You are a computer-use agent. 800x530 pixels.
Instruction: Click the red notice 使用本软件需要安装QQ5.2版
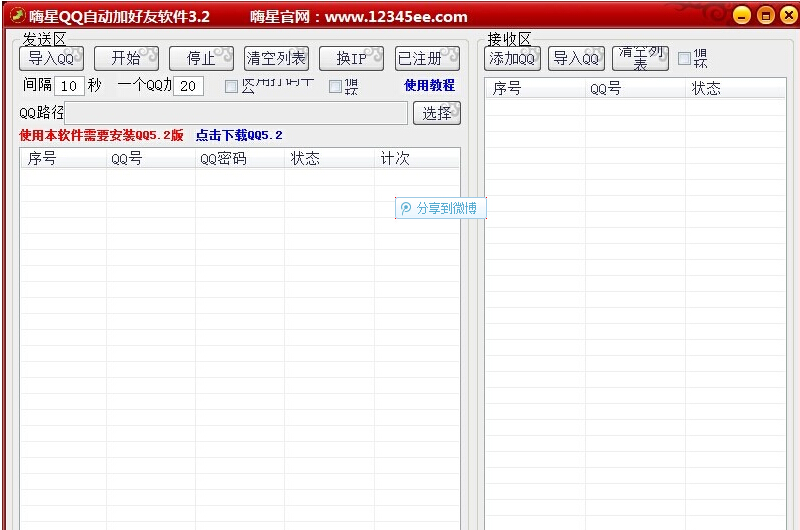pyautogui.click(x=101, y=135)
